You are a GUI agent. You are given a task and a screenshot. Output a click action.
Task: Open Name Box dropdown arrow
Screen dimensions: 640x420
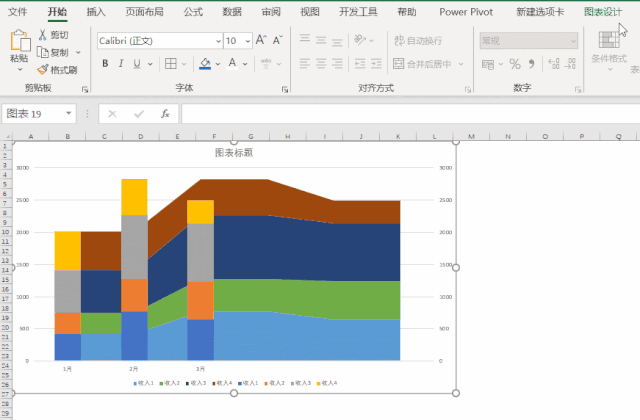click(69, 113)
